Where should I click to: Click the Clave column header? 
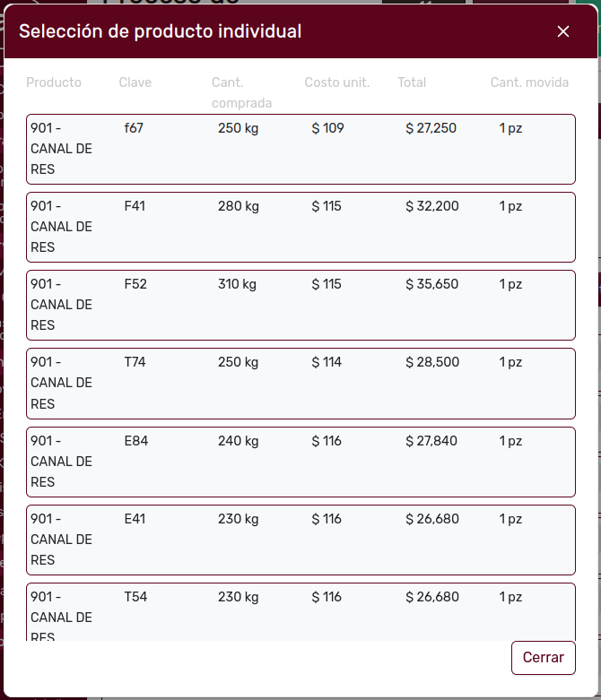tap(135, 82)
